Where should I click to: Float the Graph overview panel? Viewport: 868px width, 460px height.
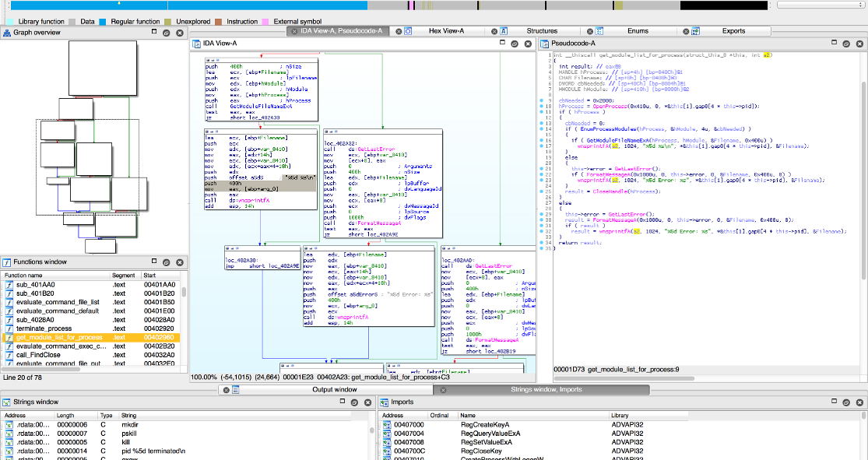point(167,33)
